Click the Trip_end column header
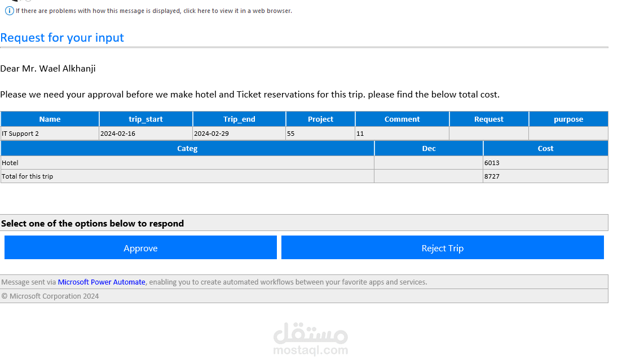Viewport: 622px width, 364px height. (239, 119)
